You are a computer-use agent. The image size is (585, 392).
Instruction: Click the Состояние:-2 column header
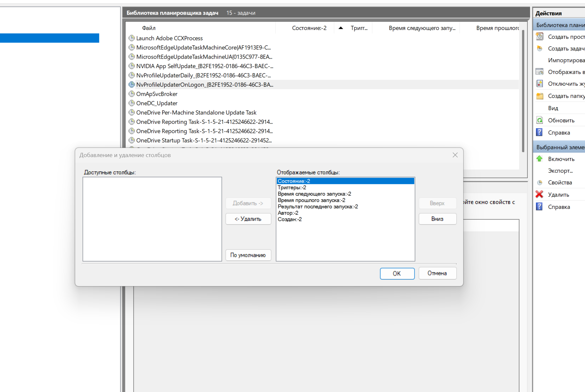305,28
